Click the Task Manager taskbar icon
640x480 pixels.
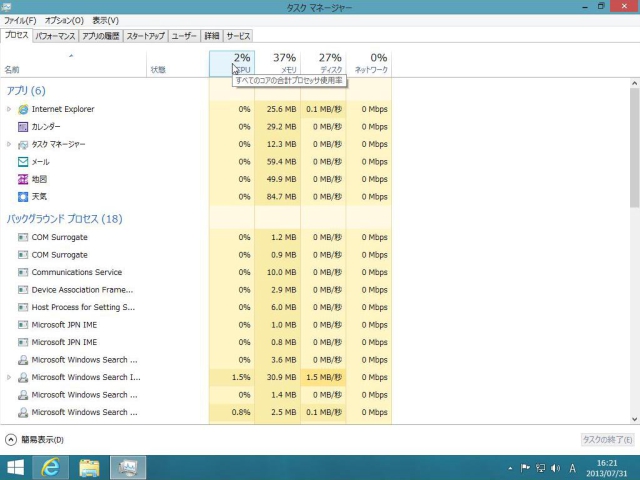point(128,468)
